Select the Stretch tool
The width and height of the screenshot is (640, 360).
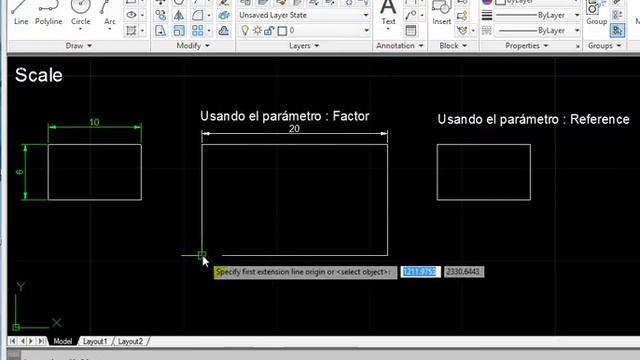point(160,31)
